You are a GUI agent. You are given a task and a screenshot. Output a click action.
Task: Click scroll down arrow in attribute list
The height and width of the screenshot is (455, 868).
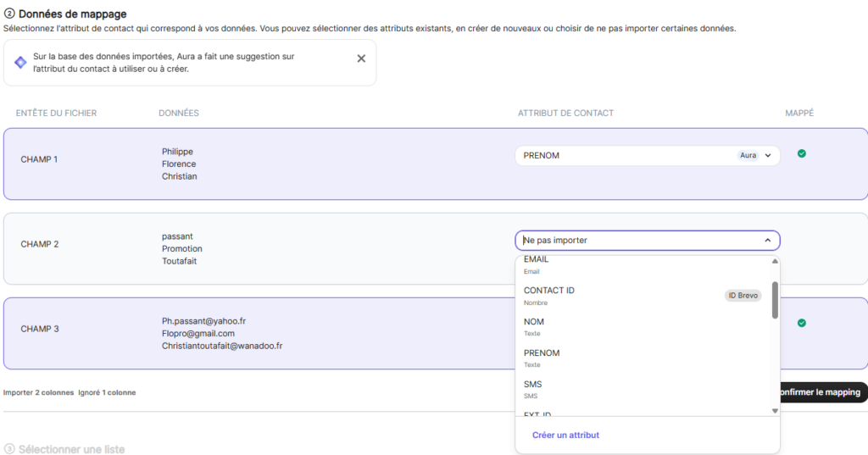point(775,410)
